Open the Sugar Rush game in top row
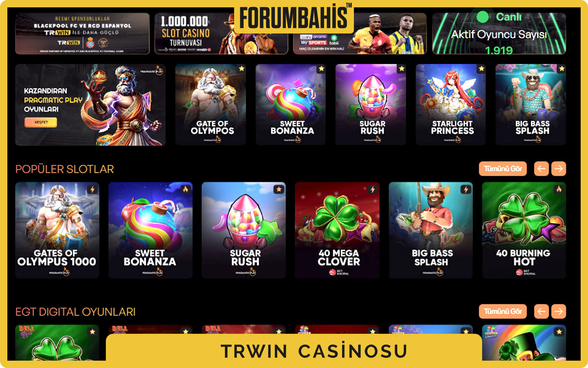This screenshot has height=368, width=588. [x=370, y=105]
